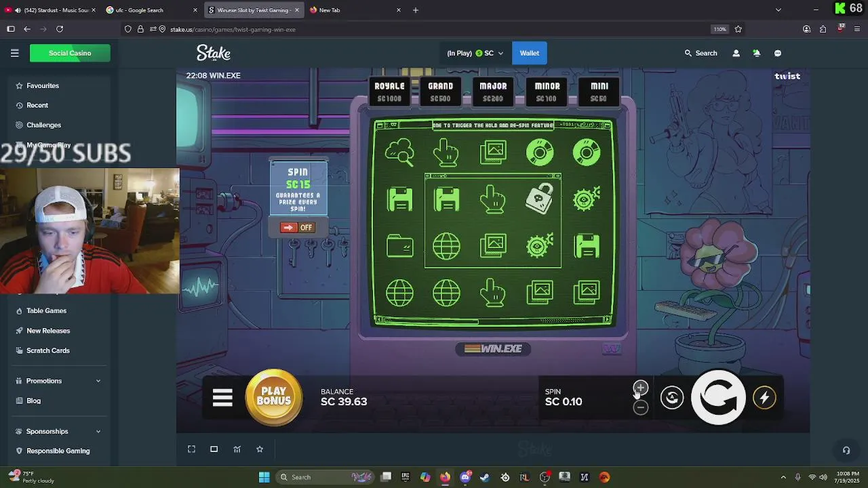Go to Stake home via logo
This screenshot has height=488, width=868.
point(214,53)
